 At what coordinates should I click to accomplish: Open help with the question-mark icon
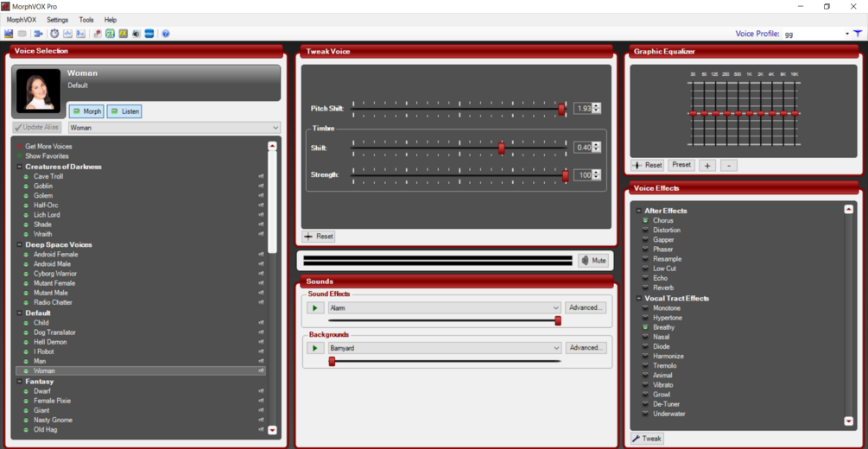click(x=166, y=34)
